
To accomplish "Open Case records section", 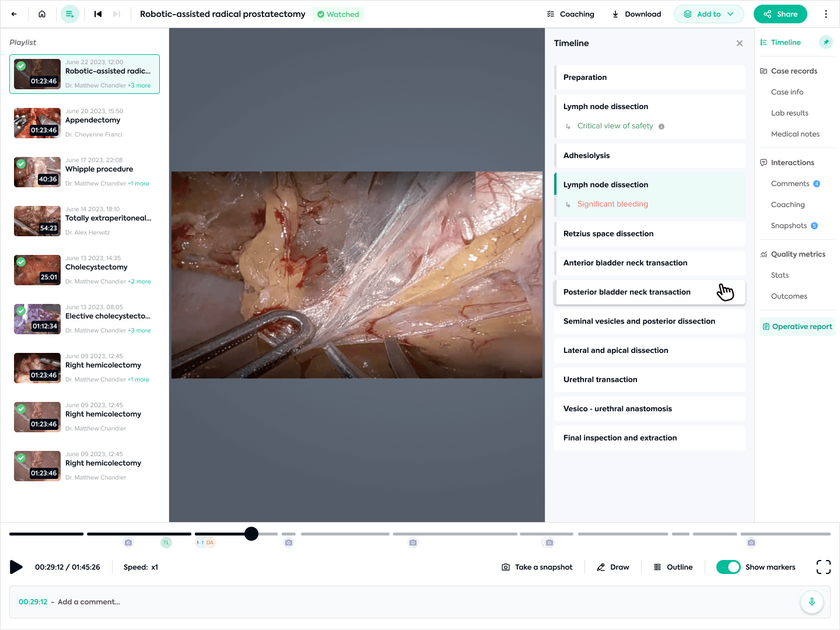I will [789, 71].
